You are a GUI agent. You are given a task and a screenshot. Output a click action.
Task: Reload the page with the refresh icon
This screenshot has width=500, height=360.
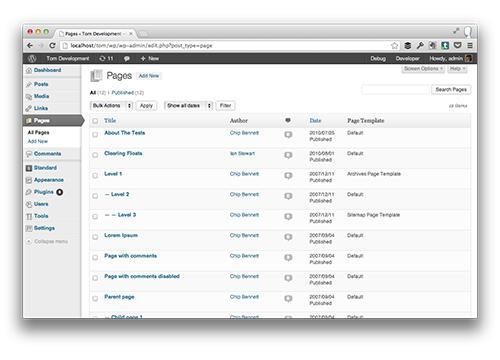click(52, 45)
